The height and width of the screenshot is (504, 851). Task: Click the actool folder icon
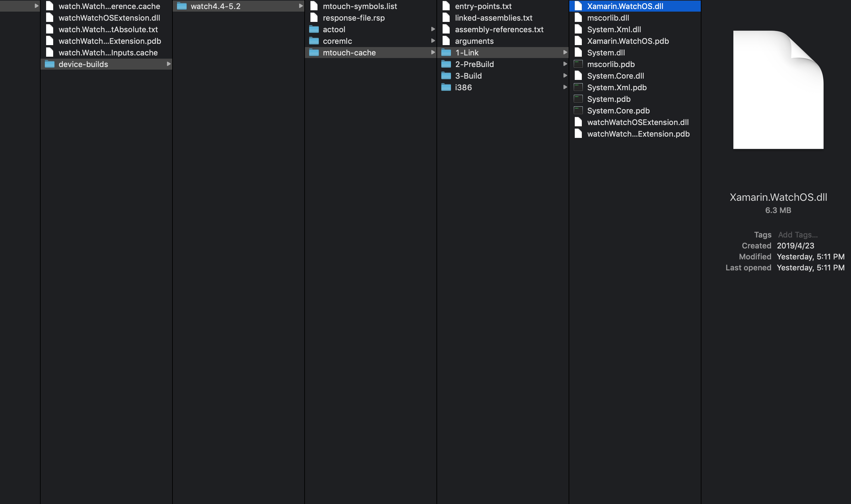[x=314, y=30]
